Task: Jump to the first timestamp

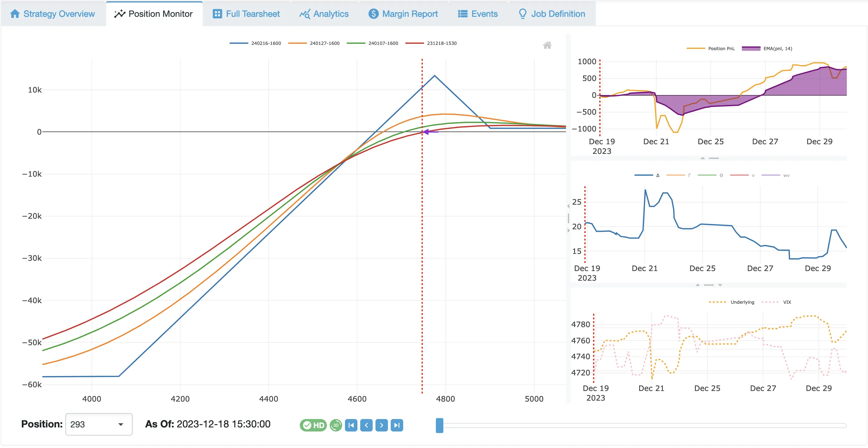Action: click(x=351, y=425)
